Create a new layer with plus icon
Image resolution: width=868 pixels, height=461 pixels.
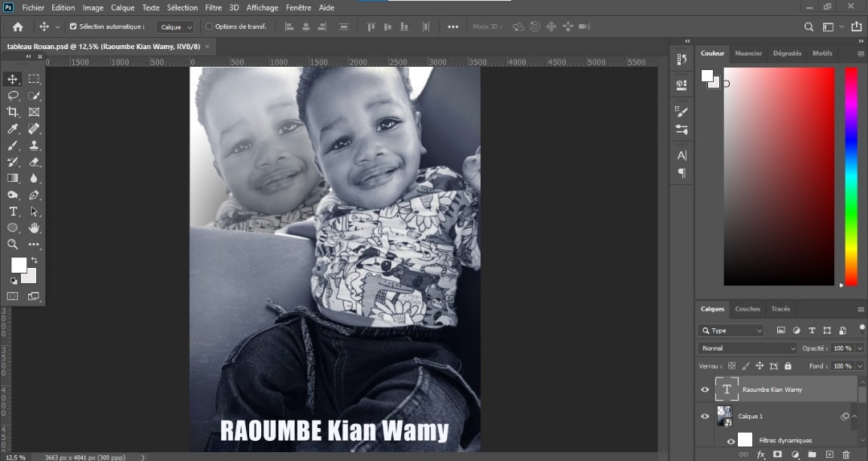[829, 455]
